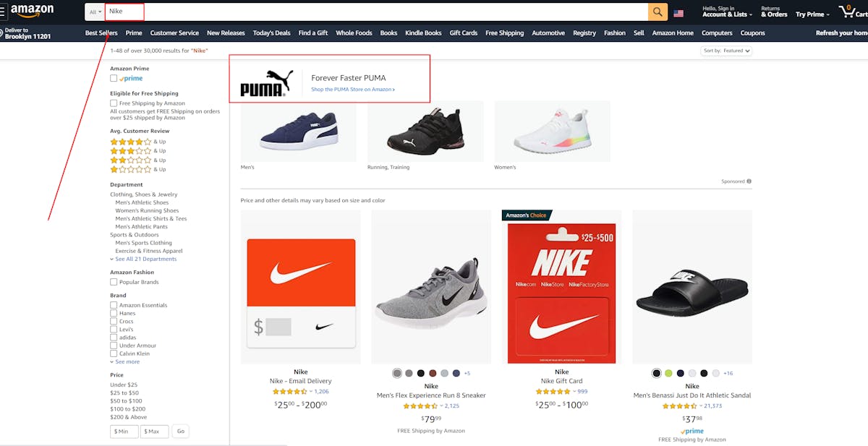Open Best Sellers in the nav bar
Viewport: 868px width, 446px height.
101,33
